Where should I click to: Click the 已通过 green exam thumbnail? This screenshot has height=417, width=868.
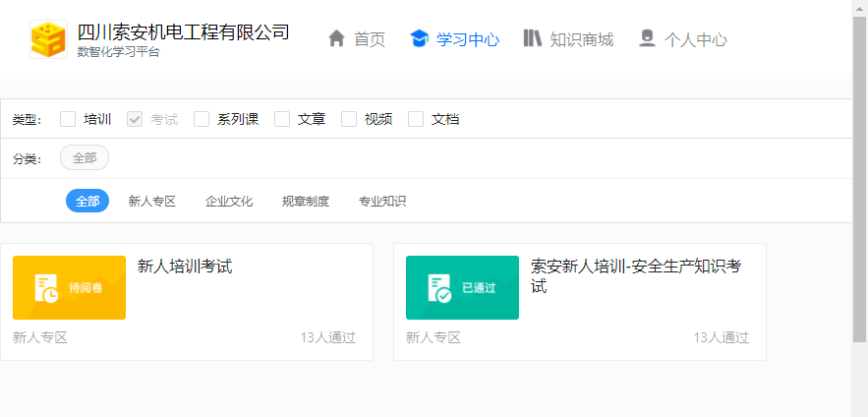[462, 287]
